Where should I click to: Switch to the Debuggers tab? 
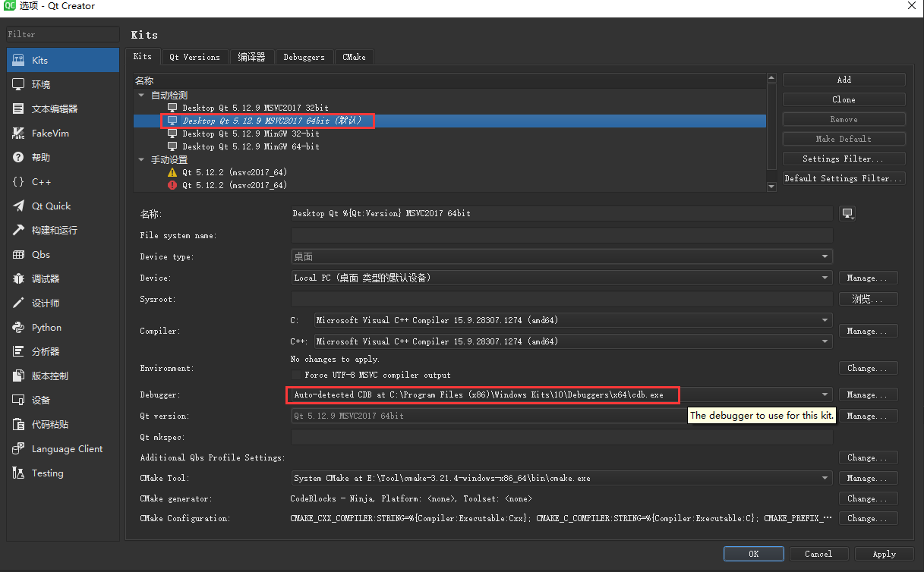pos(304,57)
